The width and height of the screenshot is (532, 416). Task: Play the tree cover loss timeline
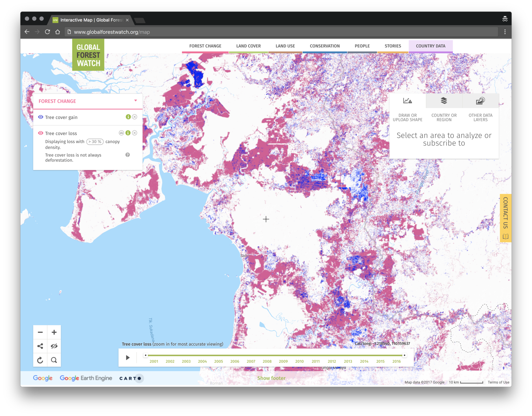coord(128,357)
